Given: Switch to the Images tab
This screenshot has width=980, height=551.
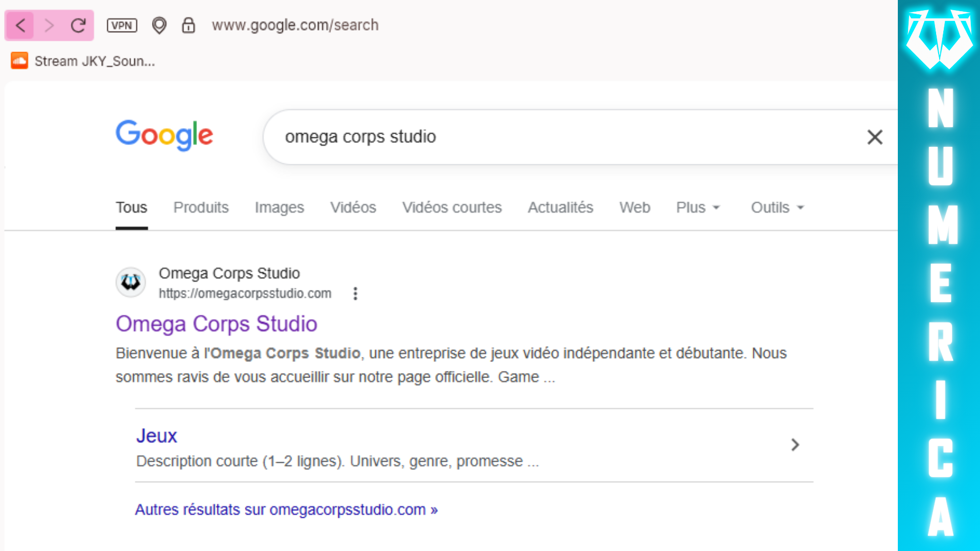Looking at the screenshot, I should [279, 208].
